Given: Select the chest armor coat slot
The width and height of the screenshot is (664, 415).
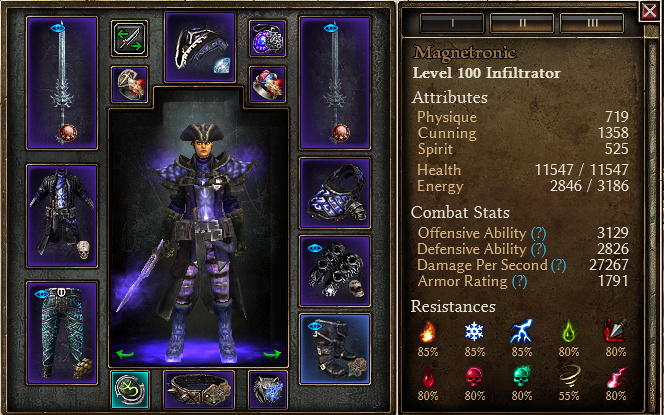Looking at the screenshot, I should [62, 216].
